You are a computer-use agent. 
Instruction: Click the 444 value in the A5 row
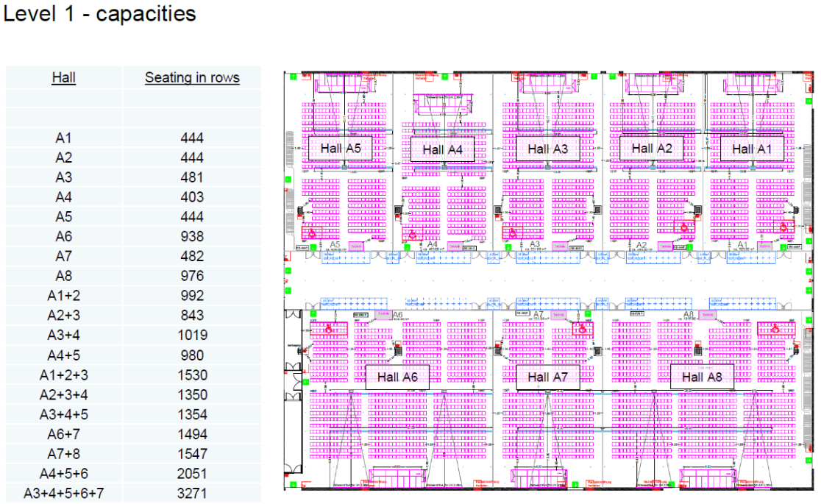coord(192,217)
